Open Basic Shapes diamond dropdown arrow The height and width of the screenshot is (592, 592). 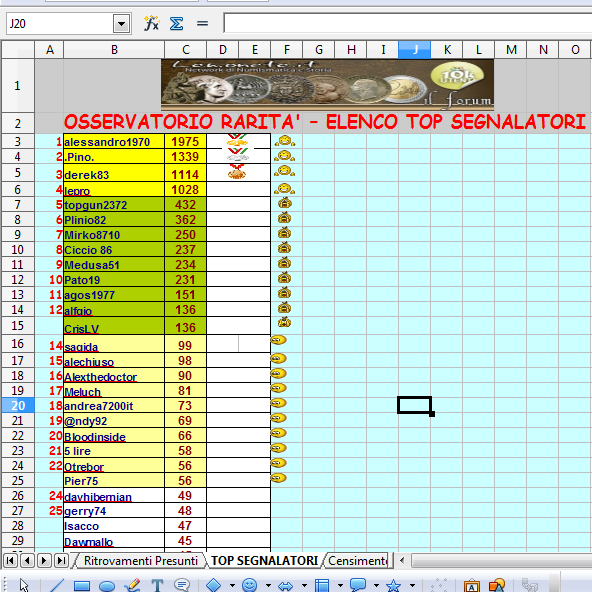(232, 586)
